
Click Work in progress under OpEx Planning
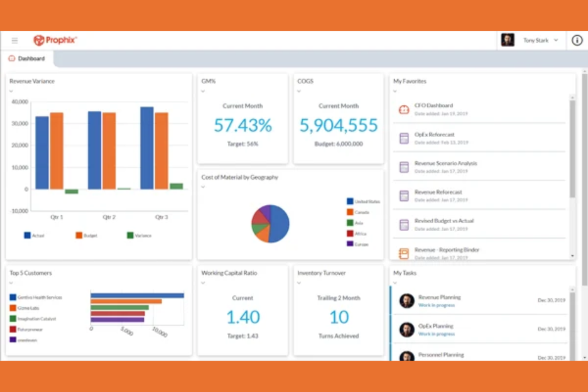(437, 334)
